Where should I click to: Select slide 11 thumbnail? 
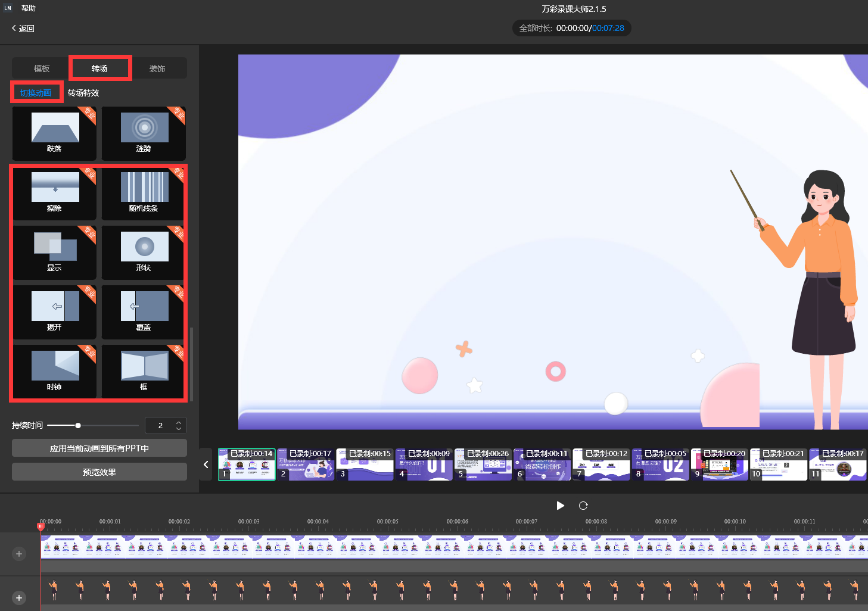tap(838, 465)
